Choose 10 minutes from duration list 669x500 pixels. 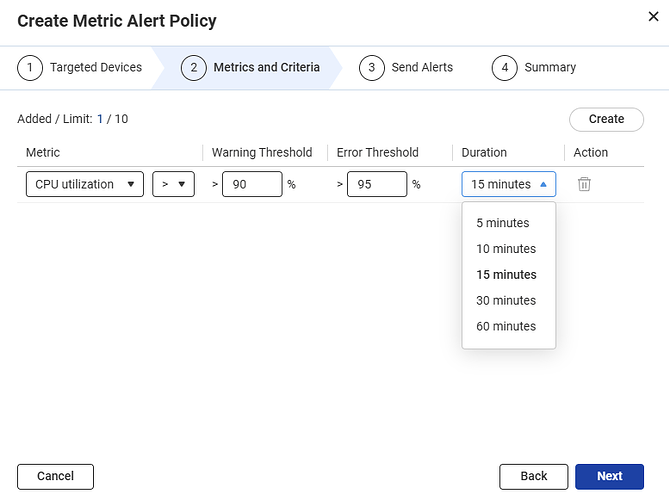click(x=506, y=249)
